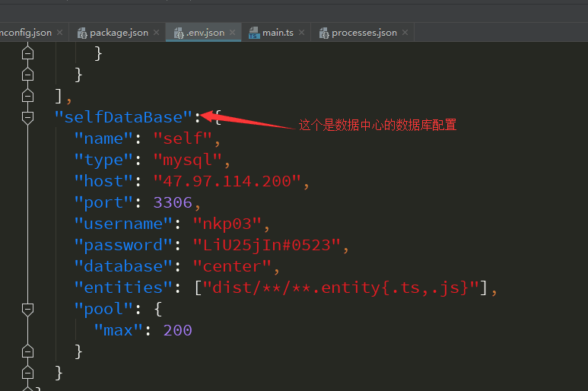Collapse the selfDataBase block fold marker
This screenshot has width=588, height=391.
(x=28, y=117)
